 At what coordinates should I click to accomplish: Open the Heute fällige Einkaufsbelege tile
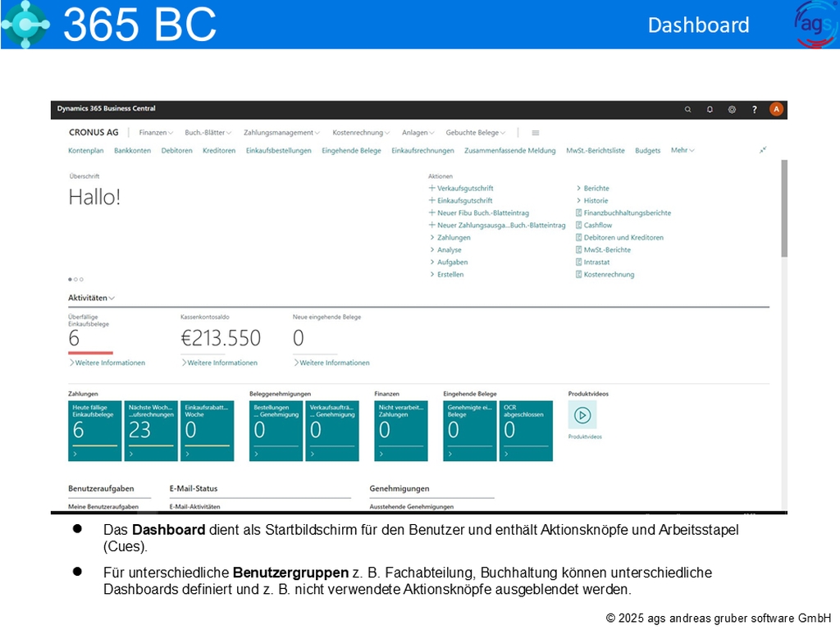[95, 431]
